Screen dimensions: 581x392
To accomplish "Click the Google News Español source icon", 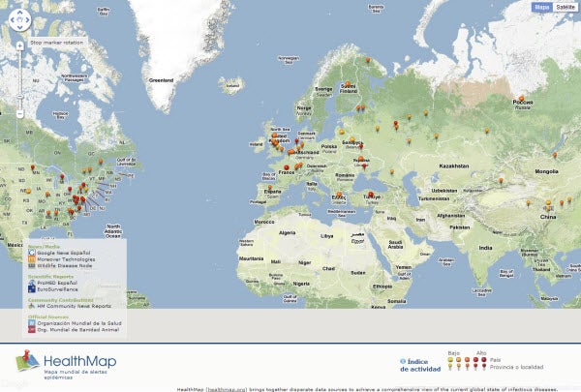I will tap(32, 253).
